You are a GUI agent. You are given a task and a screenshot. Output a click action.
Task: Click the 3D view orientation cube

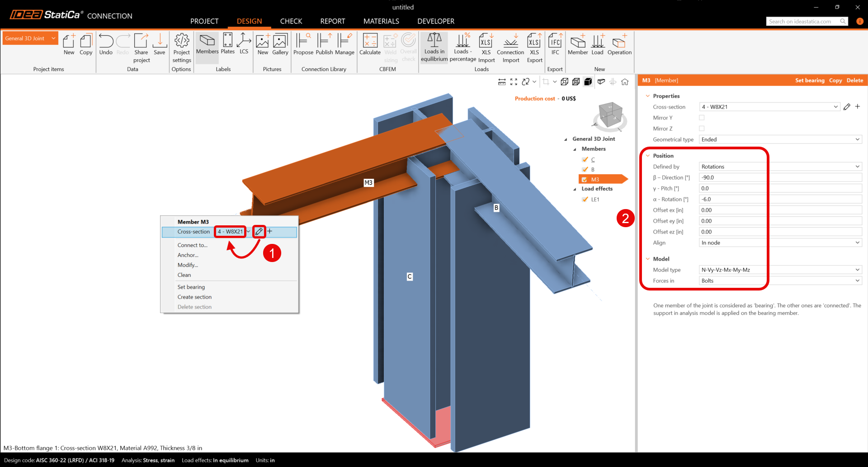(610, 114)
